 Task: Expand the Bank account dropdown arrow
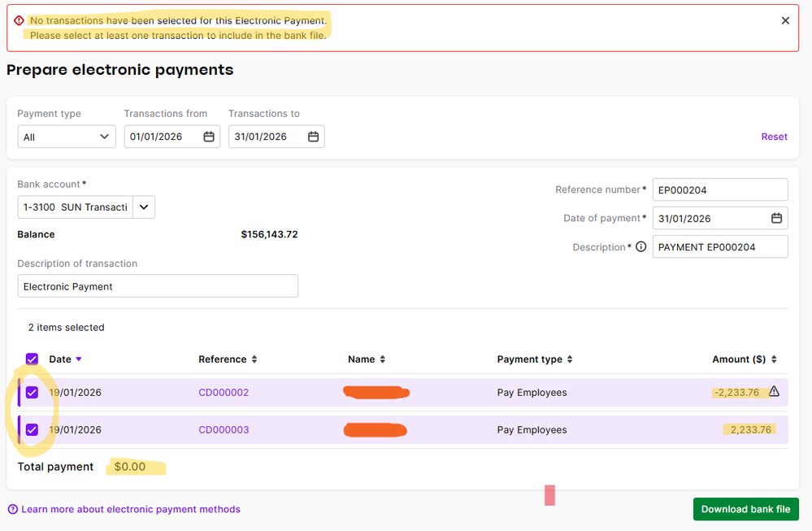click(x=143, y=207)
